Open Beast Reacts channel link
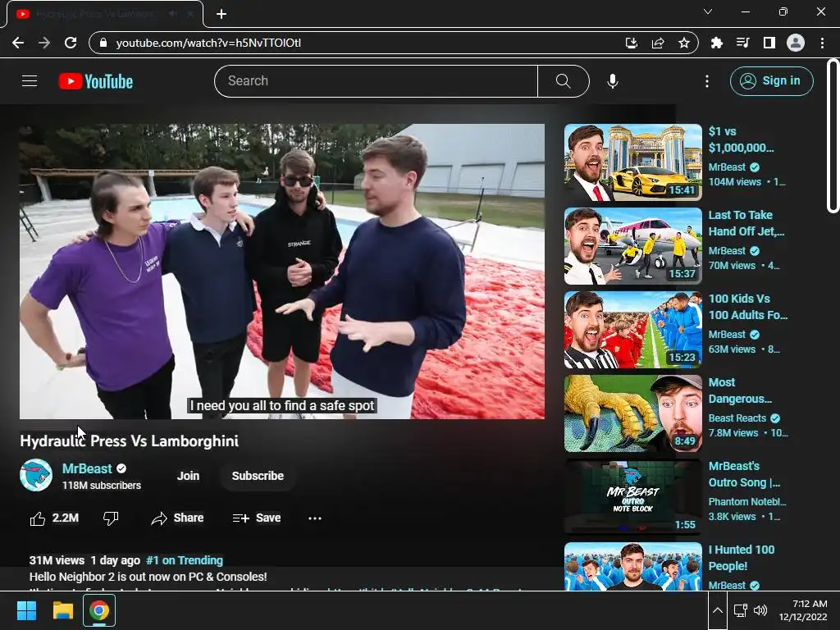The image size is (840, 630). 737,418
